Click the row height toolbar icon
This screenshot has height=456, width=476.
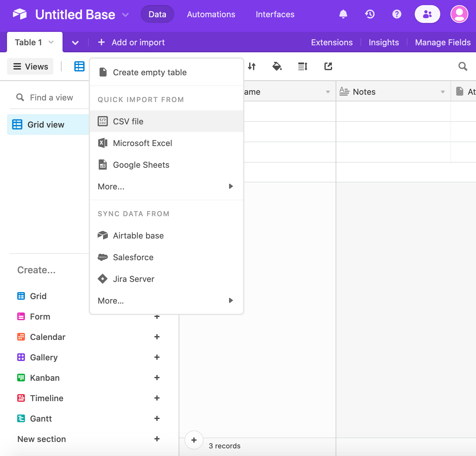click(303, 66)
